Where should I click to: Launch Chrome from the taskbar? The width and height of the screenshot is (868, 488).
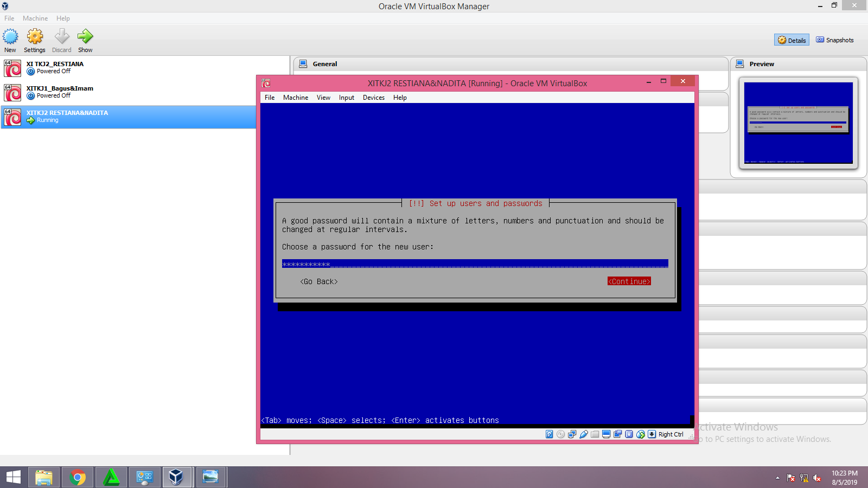(78, 477)
